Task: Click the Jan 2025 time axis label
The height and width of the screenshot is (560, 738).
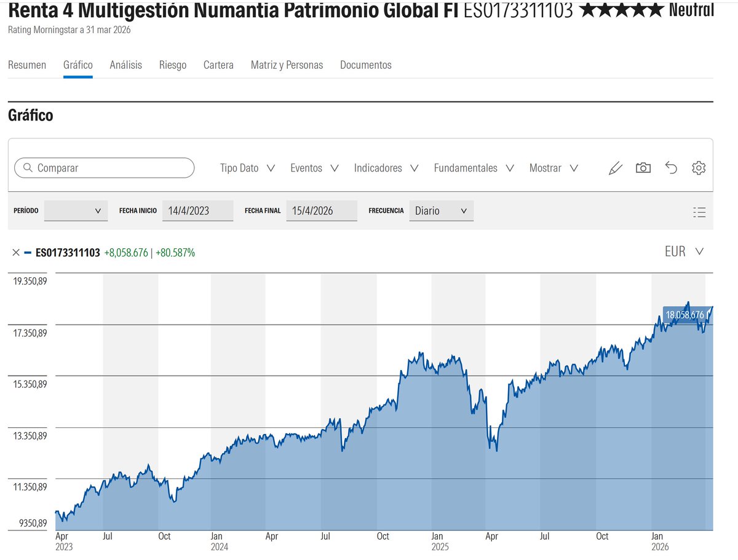Action: pyautogui.click(x=440, y=541)
